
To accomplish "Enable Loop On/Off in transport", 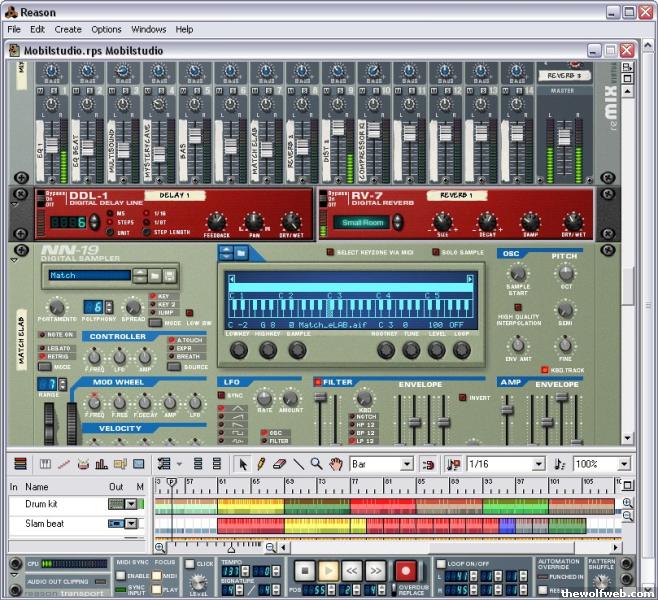I will click(440, 565).
